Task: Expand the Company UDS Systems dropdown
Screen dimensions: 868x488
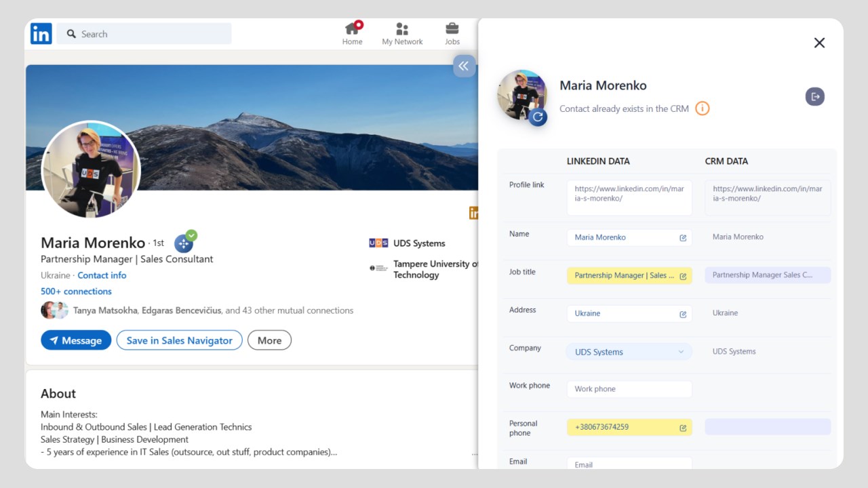Action: click(629, 352)
